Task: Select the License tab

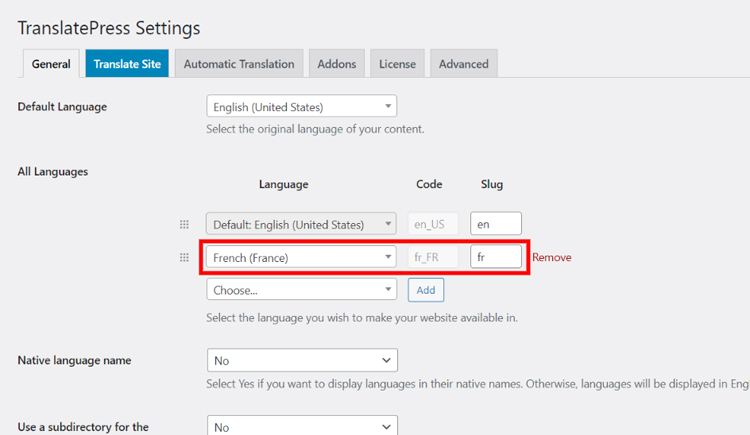Action: pos(397,64)
